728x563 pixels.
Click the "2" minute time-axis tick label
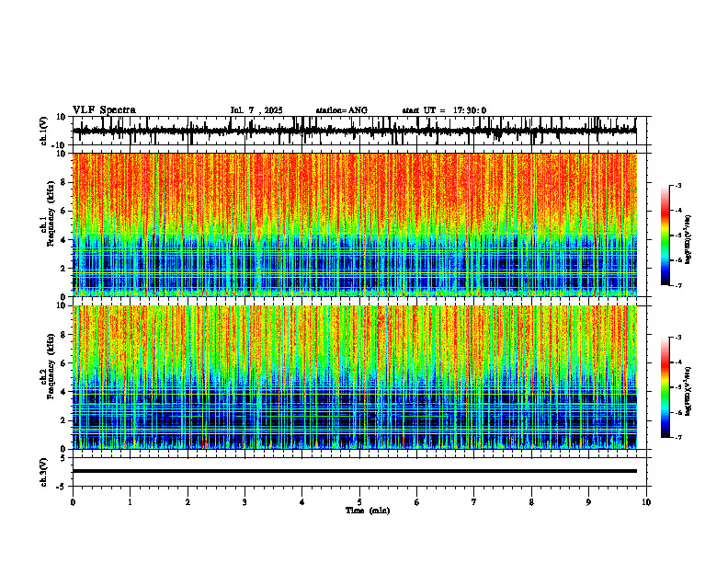188,502
